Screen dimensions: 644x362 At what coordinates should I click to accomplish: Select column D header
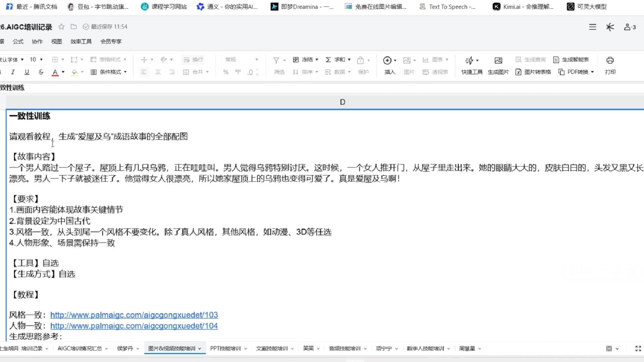342,102
